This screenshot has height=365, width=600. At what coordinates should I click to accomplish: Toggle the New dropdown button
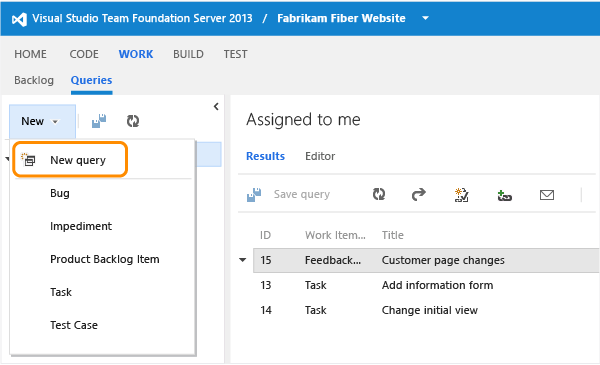42,121
